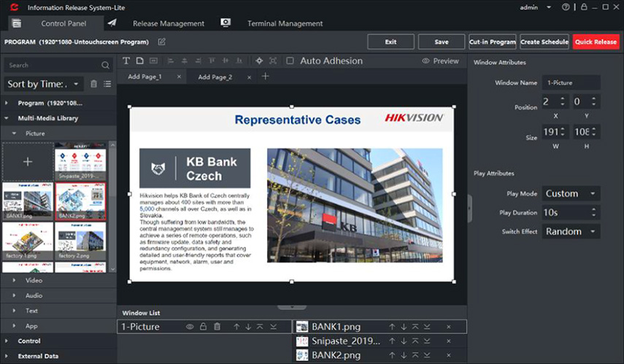
Task: Expand the App category
Action: pos(15,326)
